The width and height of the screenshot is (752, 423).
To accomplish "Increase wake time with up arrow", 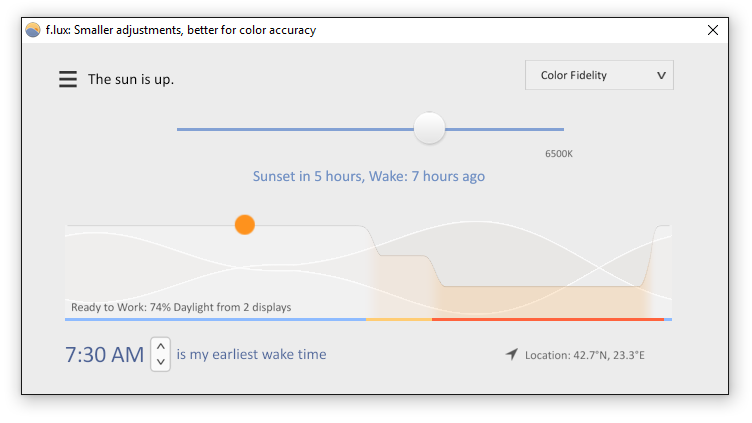I will pos(161,346).
